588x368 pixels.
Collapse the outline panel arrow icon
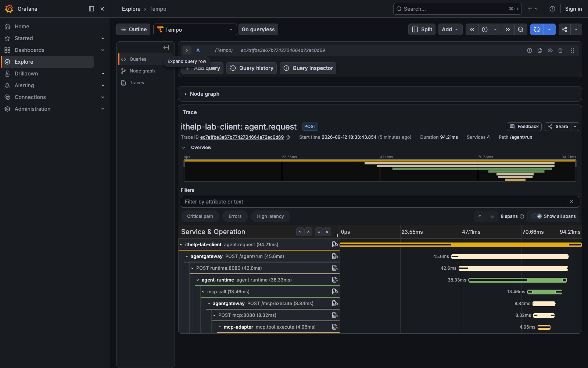pyautogui.click(x=166, y=47)
